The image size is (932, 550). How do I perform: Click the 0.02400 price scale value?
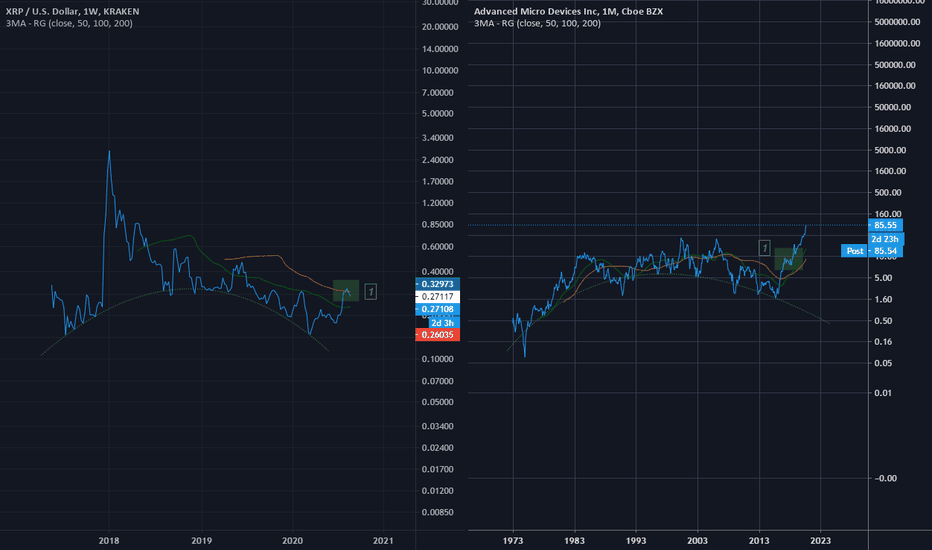438,448
